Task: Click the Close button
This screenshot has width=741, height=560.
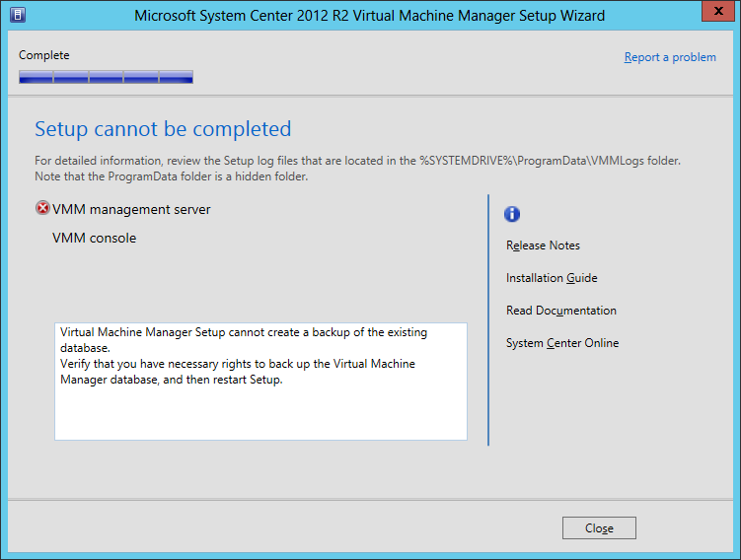Action: pos(599,527)
